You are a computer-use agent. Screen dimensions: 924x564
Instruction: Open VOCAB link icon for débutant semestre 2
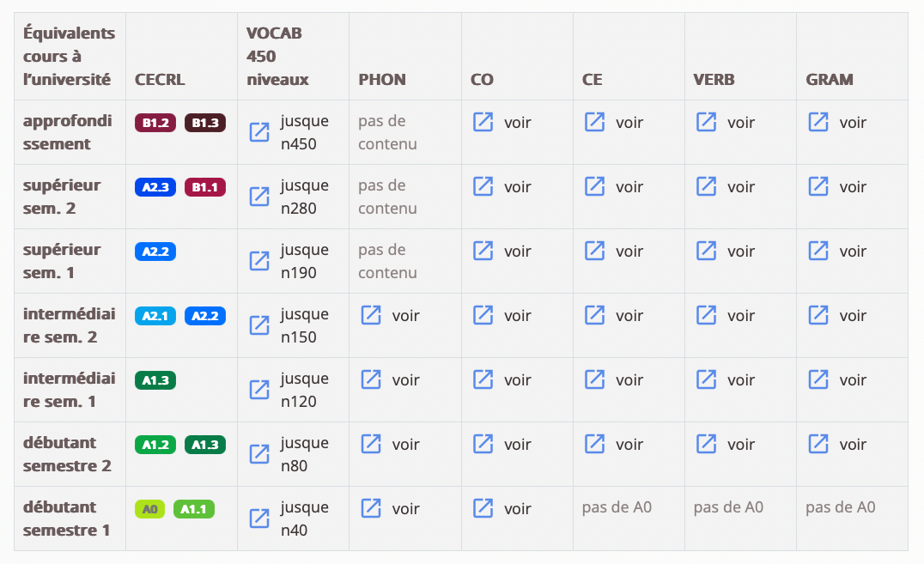pos(259,454)
